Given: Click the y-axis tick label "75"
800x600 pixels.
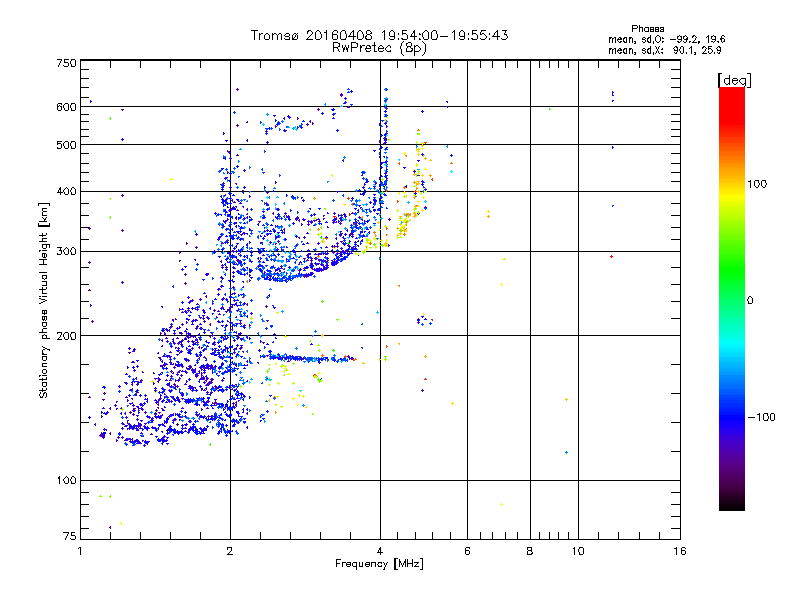Looking at the screenshot, I should coord(70,536).
